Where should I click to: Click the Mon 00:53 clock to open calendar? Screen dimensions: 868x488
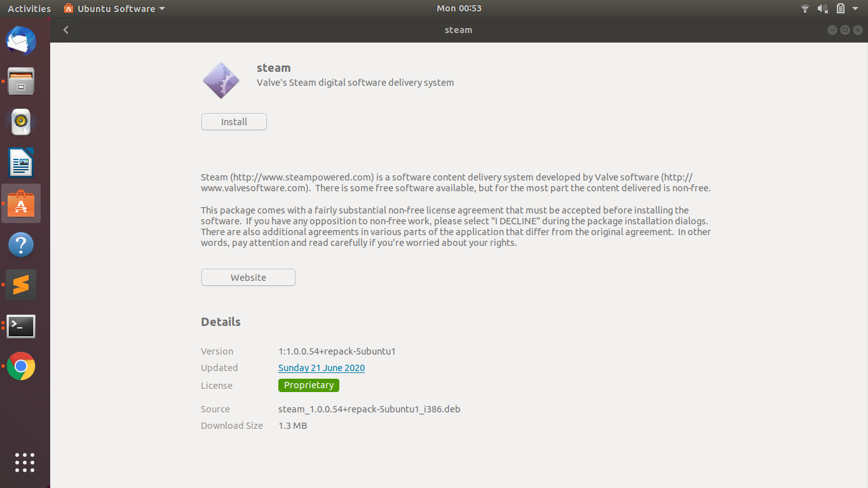pos(459,8)
